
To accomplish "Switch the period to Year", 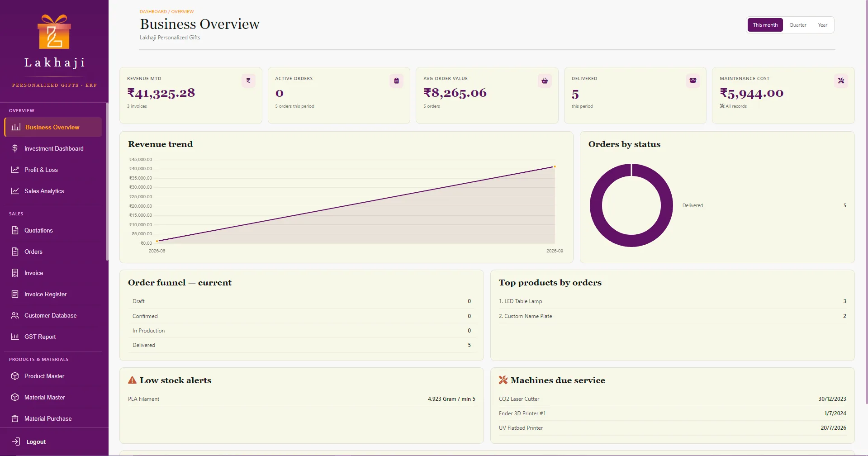I will (822, 25).
